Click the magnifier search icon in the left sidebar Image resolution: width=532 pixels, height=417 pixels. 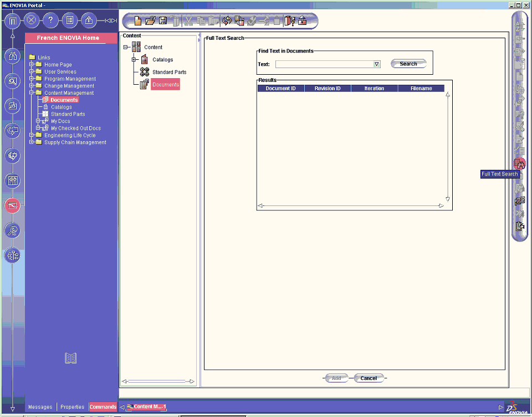click(13, 81)
